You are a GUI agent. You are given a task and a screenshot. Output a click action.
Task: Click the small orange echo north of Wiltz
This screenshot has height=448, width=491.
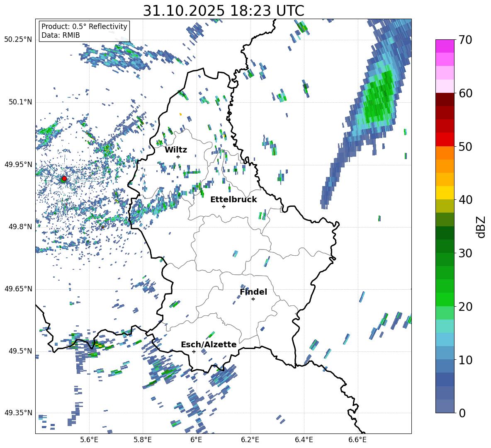(180, 114)
